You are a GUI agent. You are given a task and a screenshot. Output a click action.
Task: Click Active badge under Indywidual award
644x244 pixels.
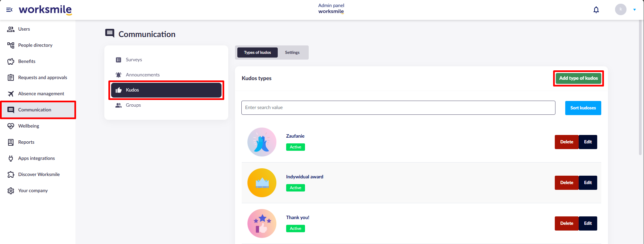point(296,188)
